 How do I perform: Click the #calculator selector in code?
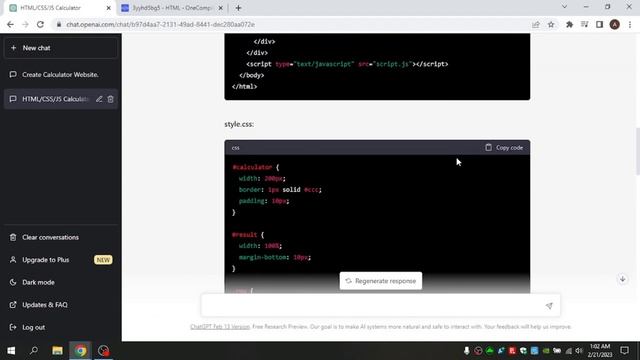pyautogui.click(x=252, y=167)
